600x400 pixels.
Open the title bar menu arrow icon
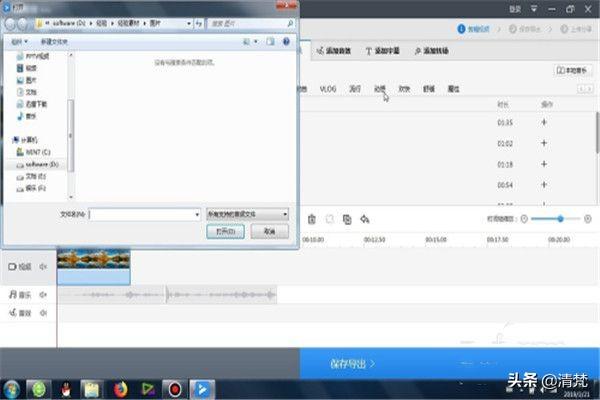point(534,8)
